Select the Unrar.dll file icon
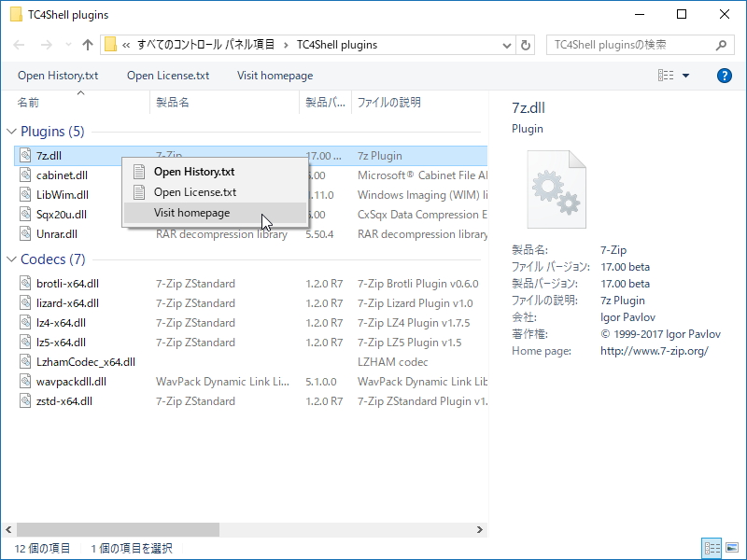Image resolution: width=747 pixels, height=560 pixels. pyautogui.click(x=26, y=233)
